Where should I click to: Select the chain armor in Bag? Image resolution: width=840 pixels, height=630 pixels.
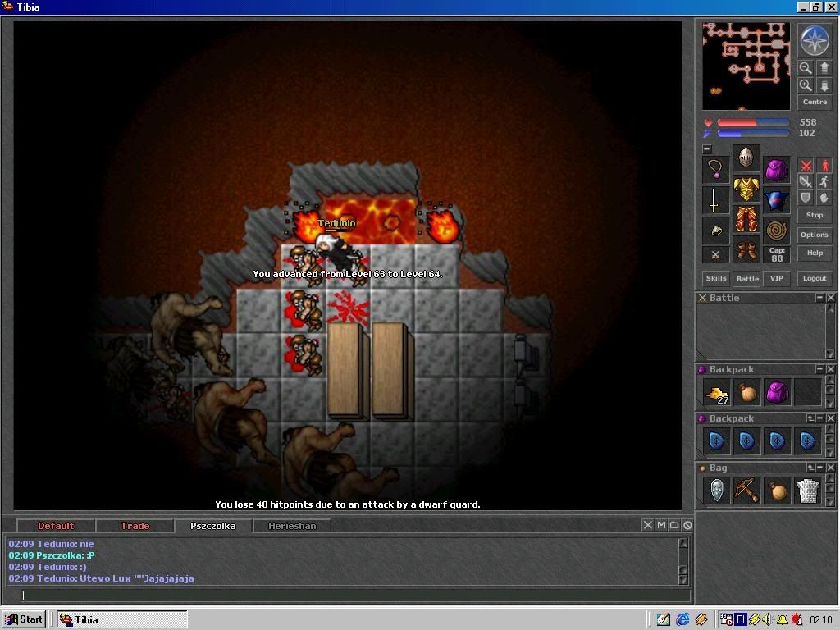tap(807, 491)
